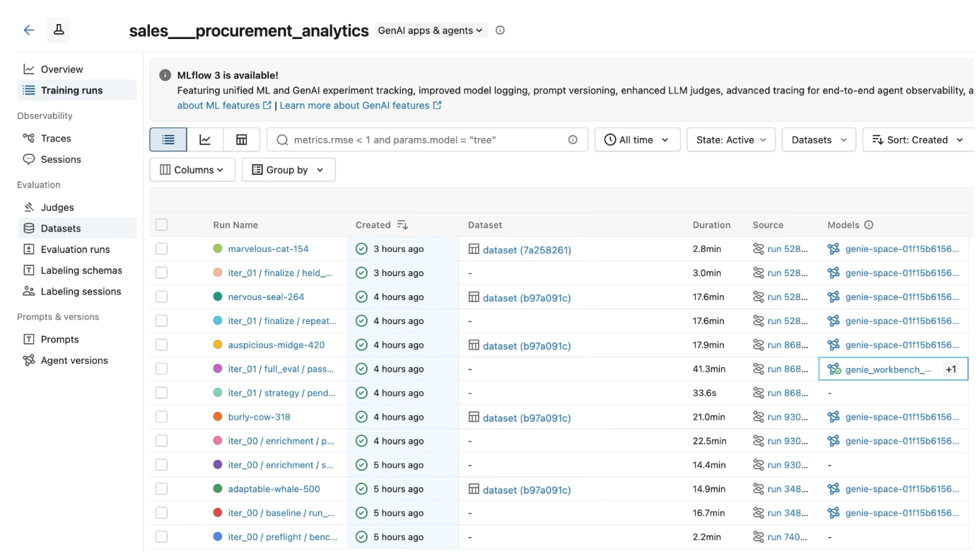Click dataset table icon for adaptable-whale-500
The width and height of the screenshot is (980, 552).
(474, 489)
